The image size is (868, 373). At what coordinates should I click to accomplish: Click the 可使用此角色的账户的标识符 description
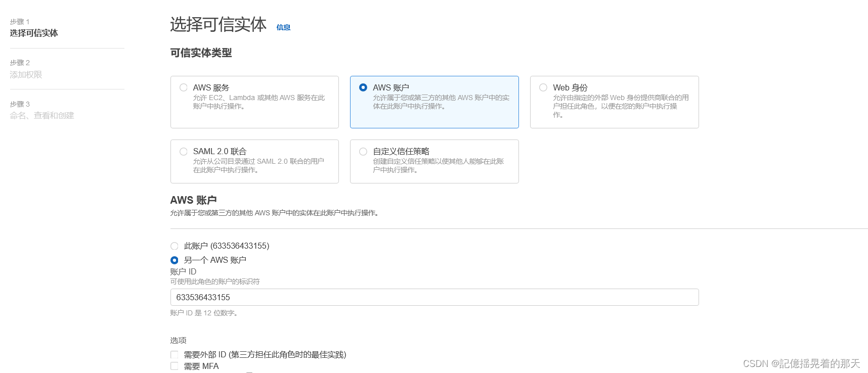(215, 282)
